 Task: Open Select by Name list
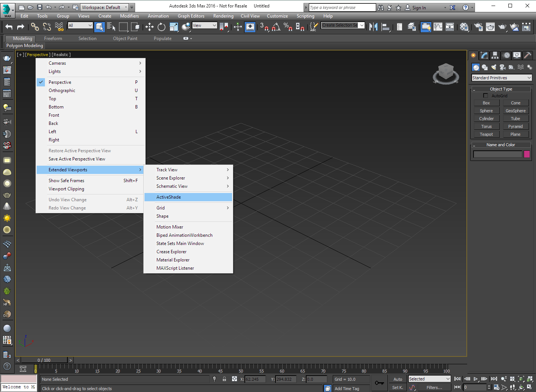[111, 27]
